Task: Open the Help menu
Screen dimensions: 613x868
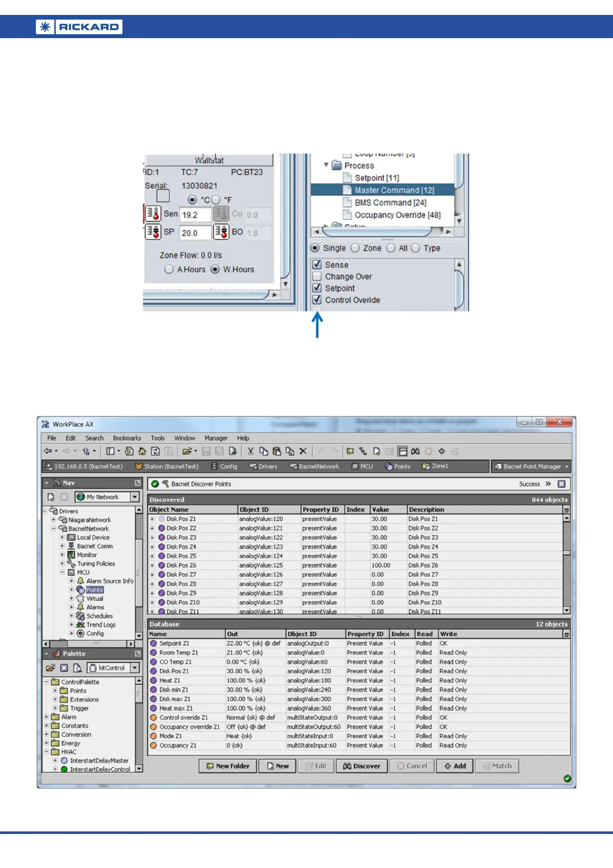Action: point(243,438)
